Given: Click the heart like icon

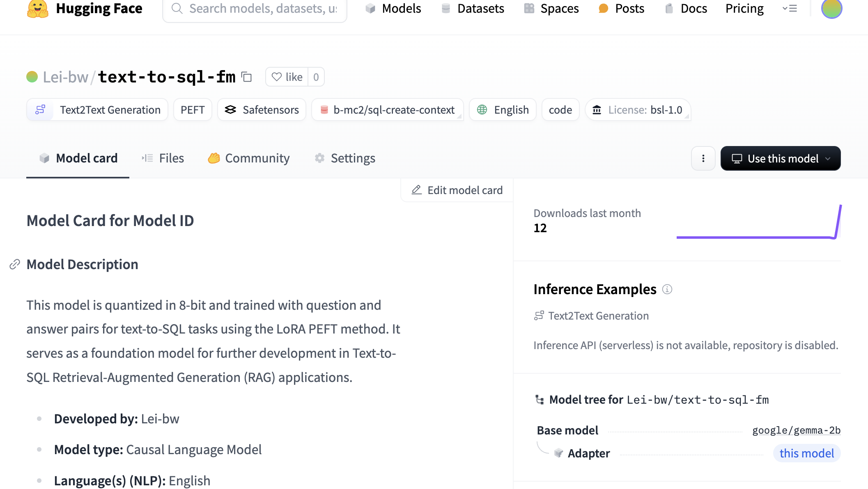Looking at the screenshot, I should [x=277, y=77].
